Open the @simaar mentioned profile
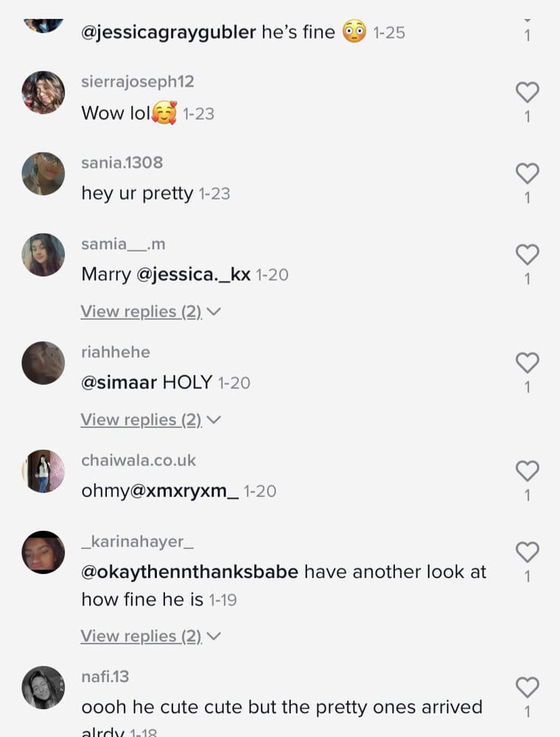 [x=119, y=383]
